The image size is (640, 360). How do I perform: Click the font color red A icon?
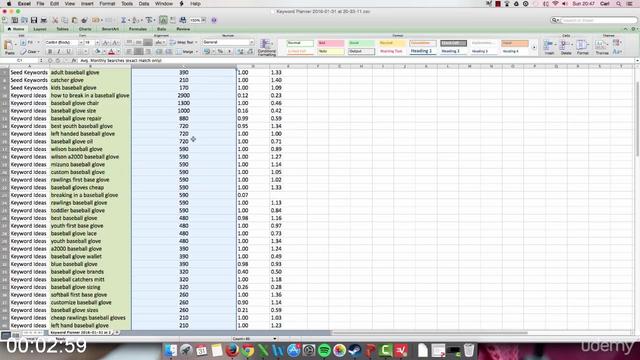point(111,52)
